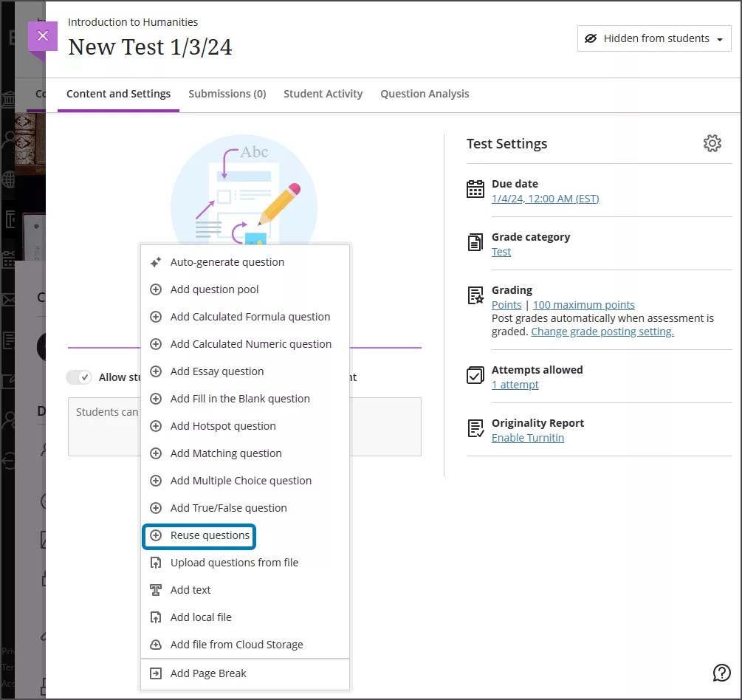Select Add Essay question from the menu
The height and width of the screenshot is (700, 742).
(216, 371)
